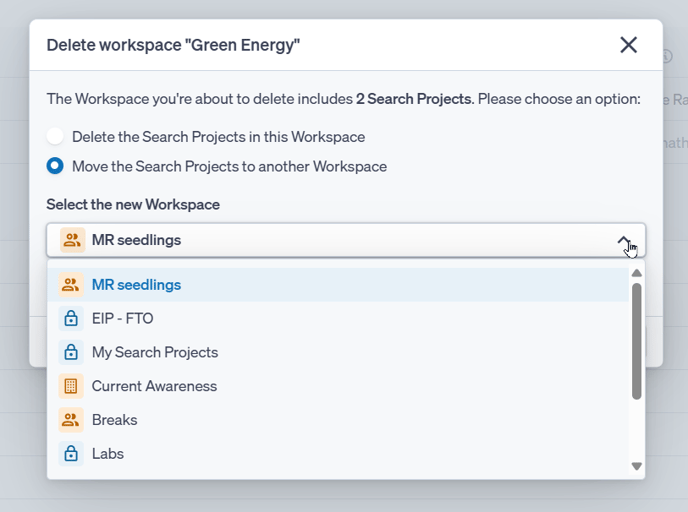This screenshot has width=688, height=512.
Task: Click the people icon beside Breaks
Action: (x=71, y=420)
